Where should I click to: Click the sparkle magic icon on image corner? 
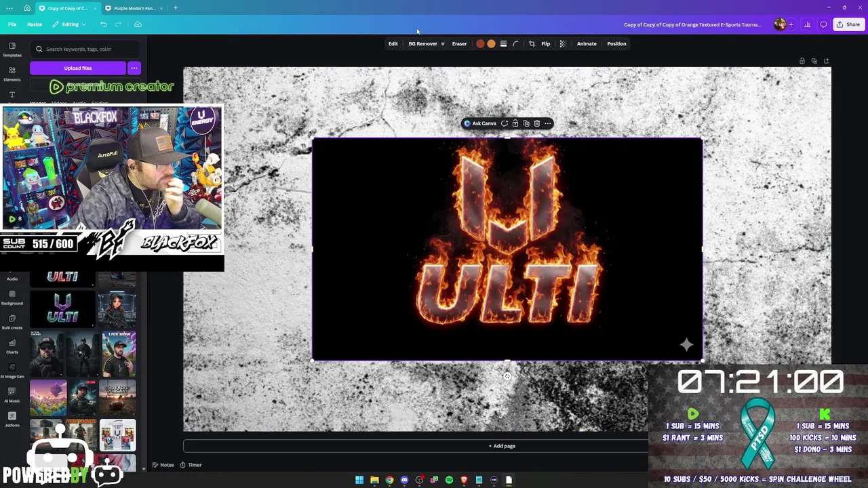[686, 345]
